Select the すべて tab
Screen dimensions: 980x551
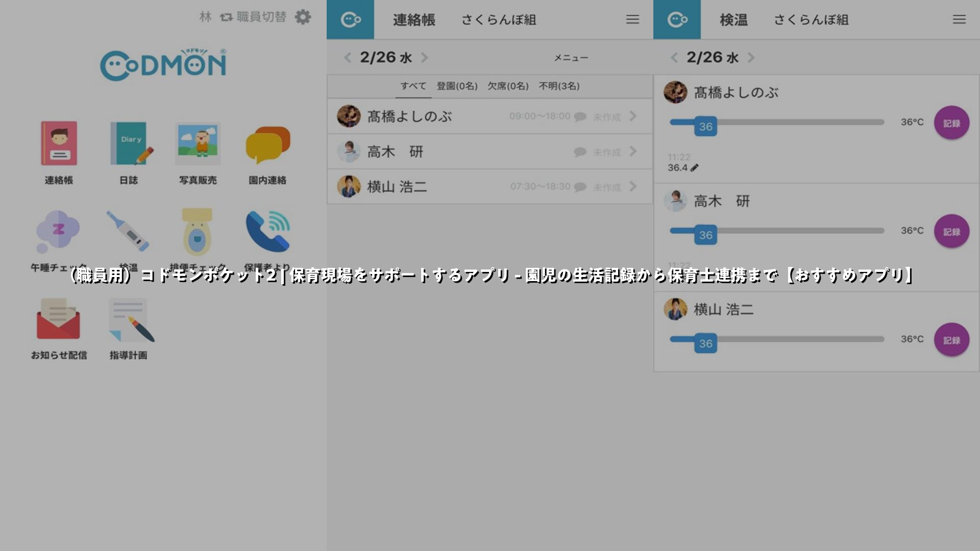click(x=413, y=86)
